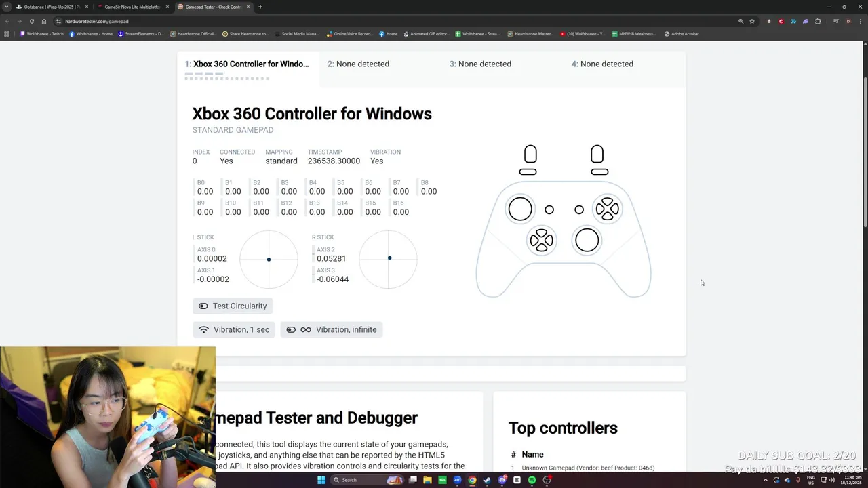
Task: Zoom control icon in the address bar
Action: coord(741,21)
